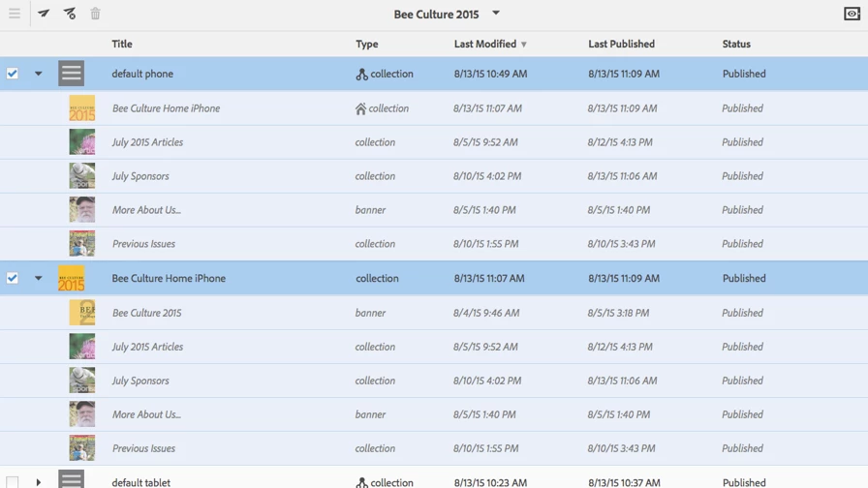Click the italic Bee Culture Home iPhone thumbnail
Viewport: 868px width, 488px height.
point(82,107)
